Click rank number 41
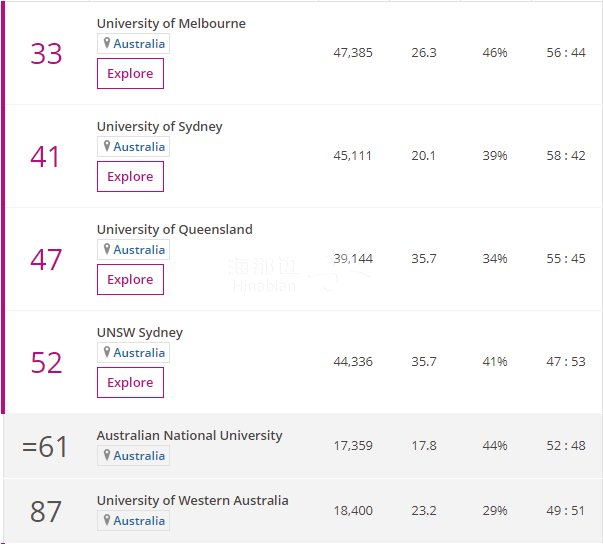This screenshot has height=544, width=603. [x=45, y=156]
